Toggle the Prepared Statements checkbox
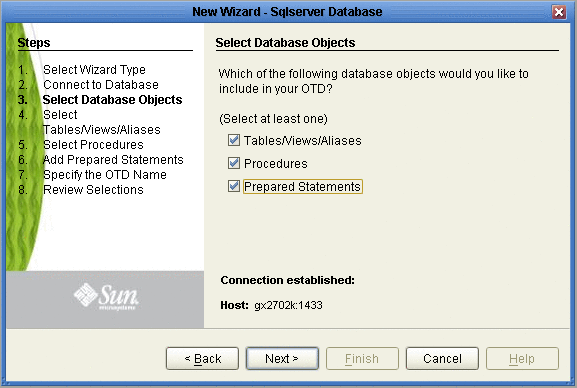Image resolution: width=577 pixels, height=388 pixels. [x=234, y=186]
